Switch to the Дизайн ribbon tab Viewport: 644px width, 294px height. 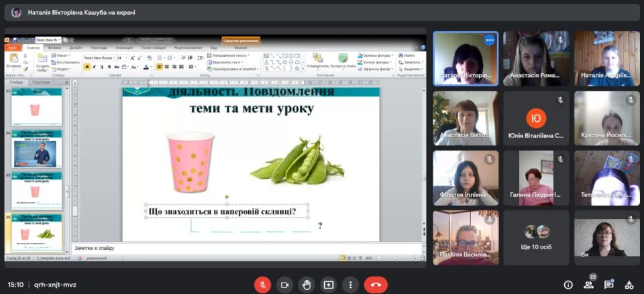click(x=76, y=48)
